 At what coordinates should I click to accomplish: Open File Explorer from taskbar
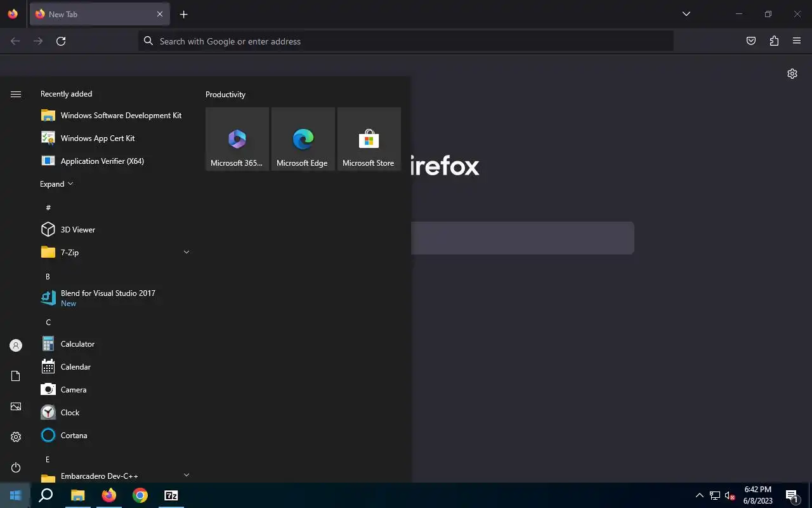[x=77, y=495]
